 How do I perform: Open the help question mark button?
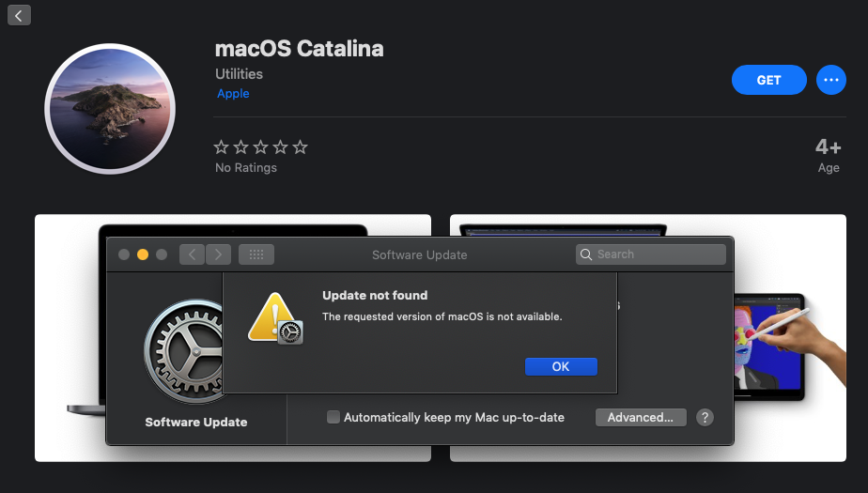(x=705, y=417)
